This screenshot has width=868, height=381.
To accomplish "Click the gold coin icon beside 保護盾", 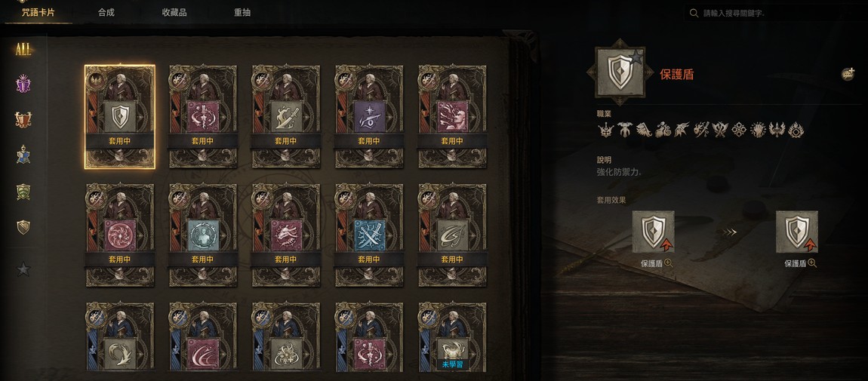I will (x=848, y=74).
